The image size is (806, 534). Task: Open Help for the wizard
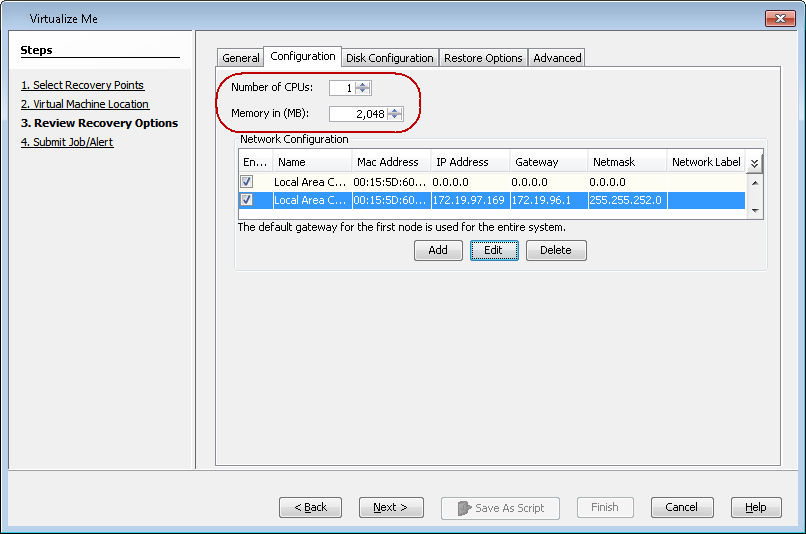pos(756,507)
